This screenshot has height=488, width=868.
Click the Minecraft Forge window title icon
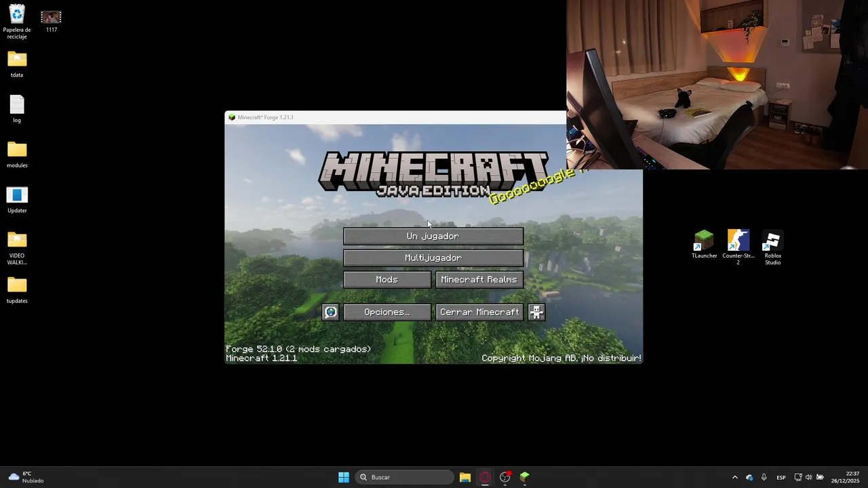coord(232,117)
